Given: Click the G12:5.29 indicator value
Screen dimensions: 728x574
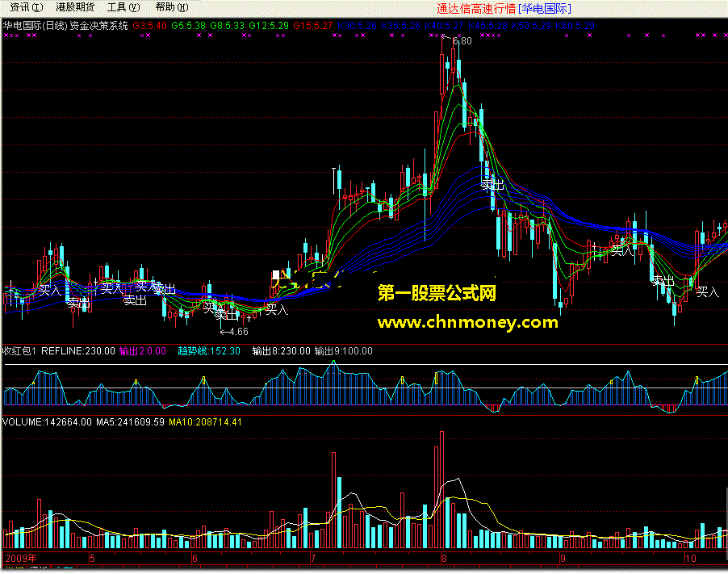Looking at the screenshot, I should click(269, 26).
